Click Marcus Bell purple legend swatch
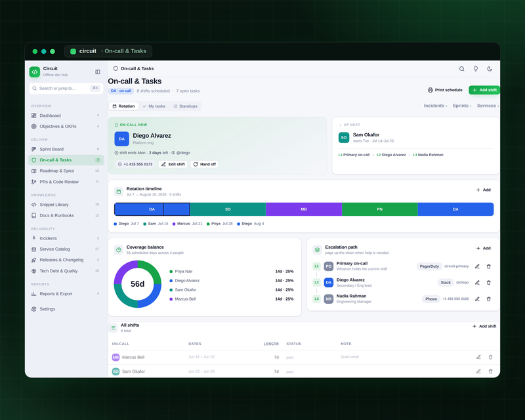This screenshot has width=525, height=420. click(171, 299)
